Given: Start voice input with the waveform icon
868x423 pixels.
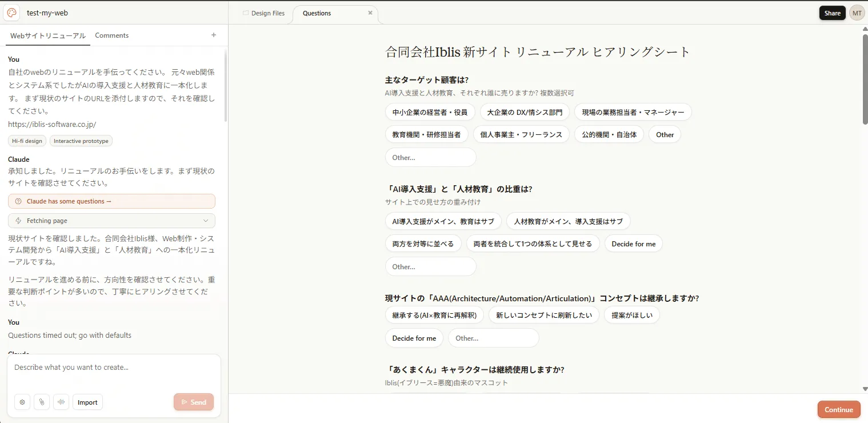Looking at the screenshot, I should pyautogui.click(x=61, y=402).
